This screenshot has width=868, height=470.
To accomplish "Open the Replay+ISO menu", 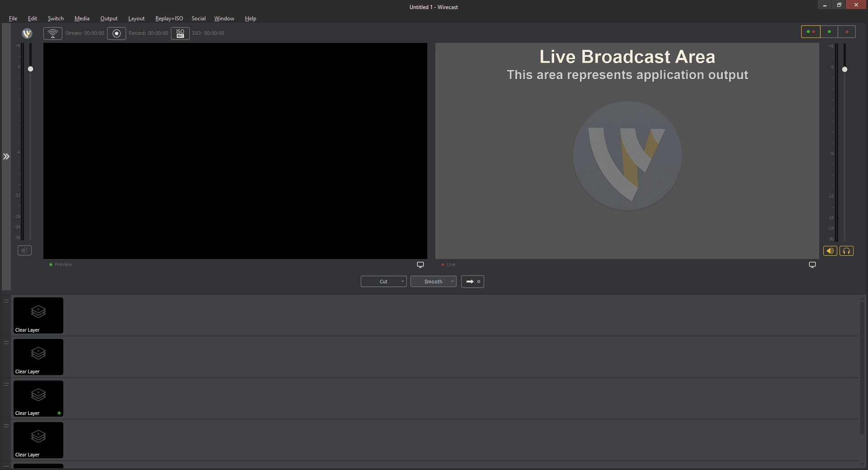I will (169, 19).
